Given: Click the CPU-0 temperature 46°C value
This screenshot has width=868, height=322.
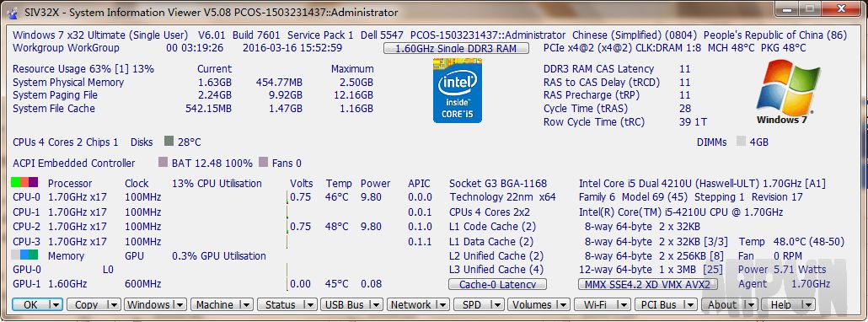Looking at the screenshot, I should pos(337,197).
